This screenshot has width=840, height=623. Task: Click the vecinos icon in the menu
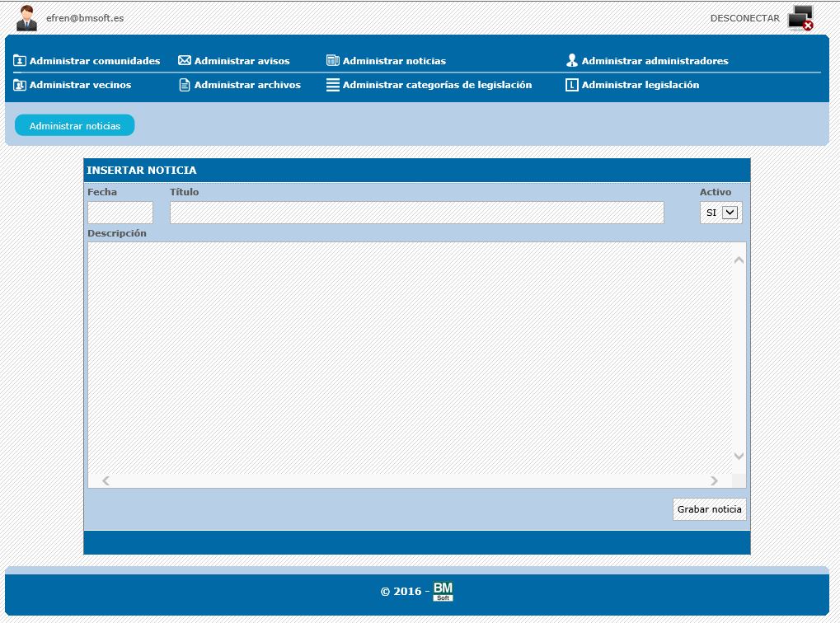point(20,85)
